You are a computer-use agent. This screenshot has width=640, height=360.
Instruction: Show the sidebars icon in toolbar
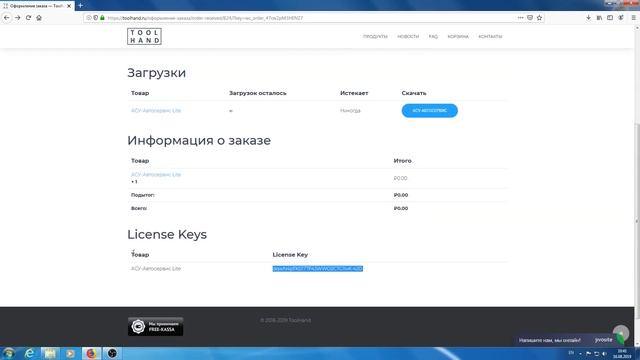tap(610, 18)
